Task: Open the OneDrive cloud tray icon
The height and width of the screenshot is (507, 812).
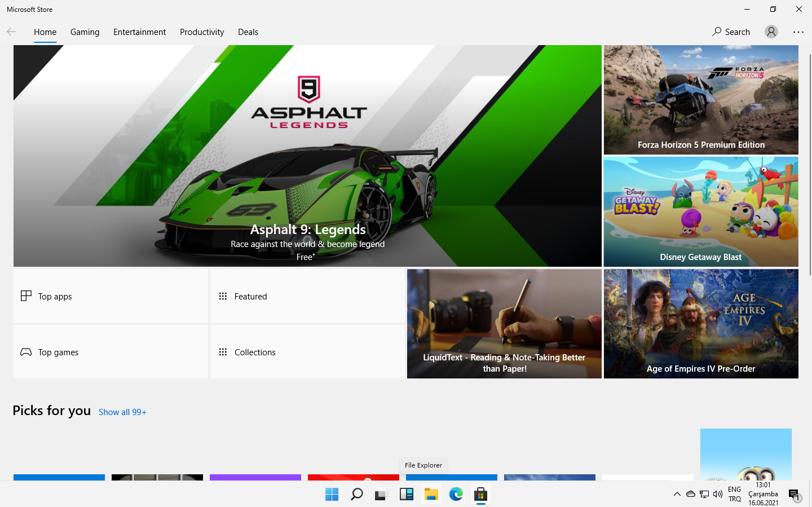Action: [x=691, y=495]
